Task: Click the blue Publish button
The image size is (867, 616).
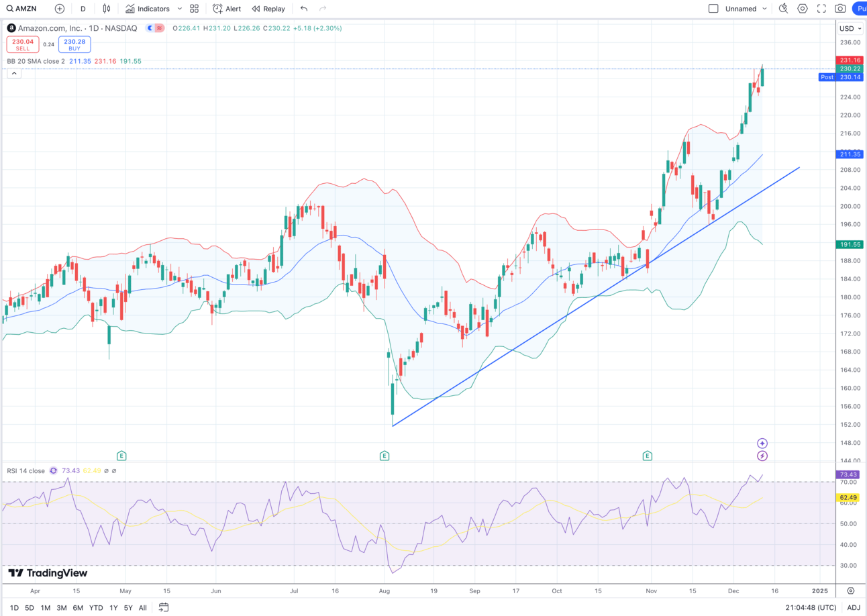Action: coord(860,9)
